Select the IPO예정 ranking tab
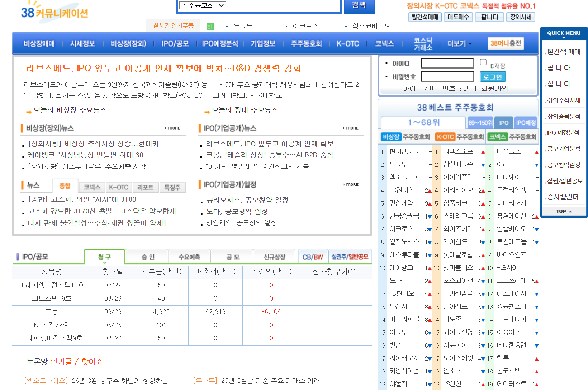 point(526,123)
